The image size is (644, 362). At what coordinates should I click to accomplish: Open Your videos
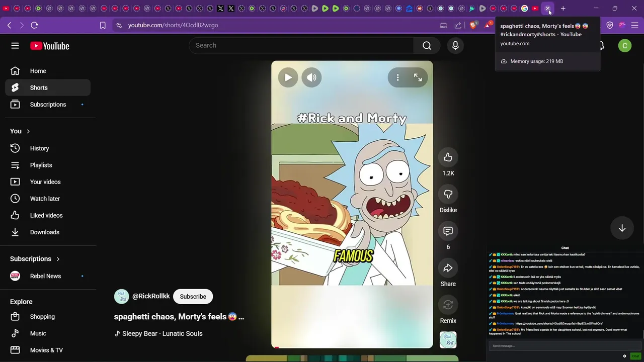48,182
